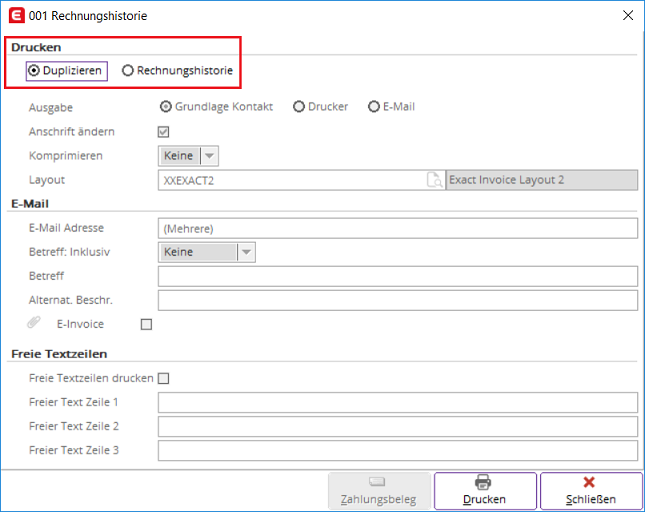Image resolution: width=645 pixels, height=512 pixels.
Task: Open the Layout browse lookup icon
Action: pos(434,180)
